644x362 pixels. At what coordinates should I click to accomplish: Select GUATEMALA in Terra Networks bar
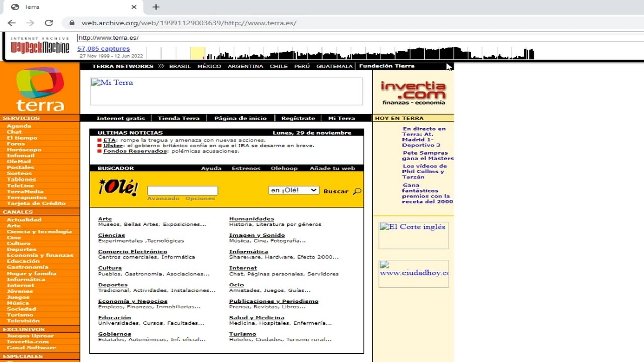(x=335, y=66)
